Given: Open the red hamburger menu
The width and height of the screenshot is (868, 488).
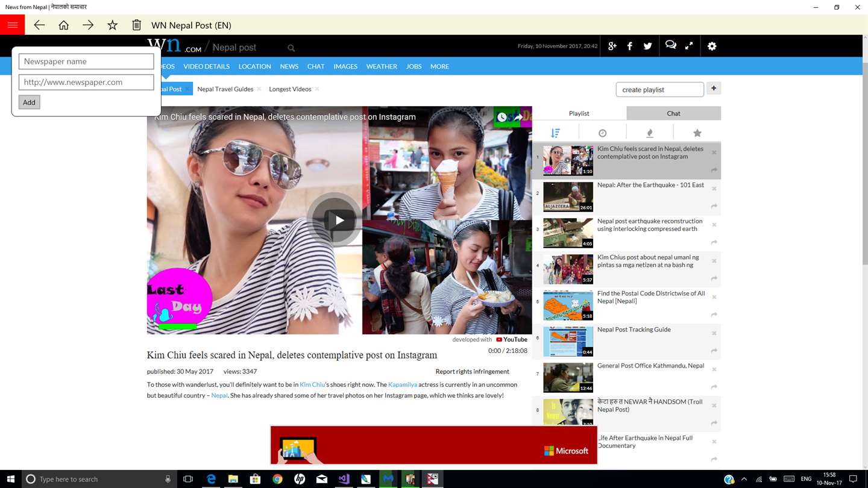Looking at the screenshot, I should (12, 25).
